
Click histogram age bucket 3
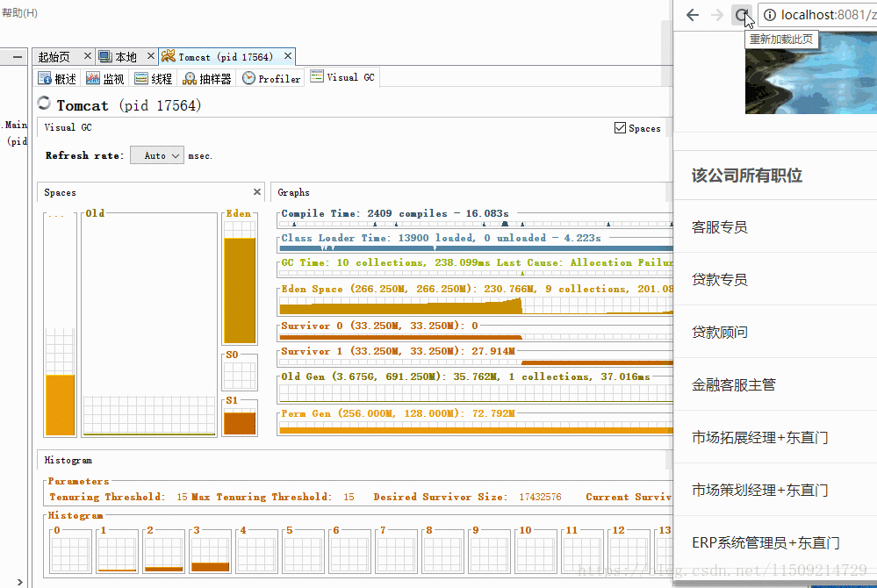pyautogui.click(x=211, y=550)
